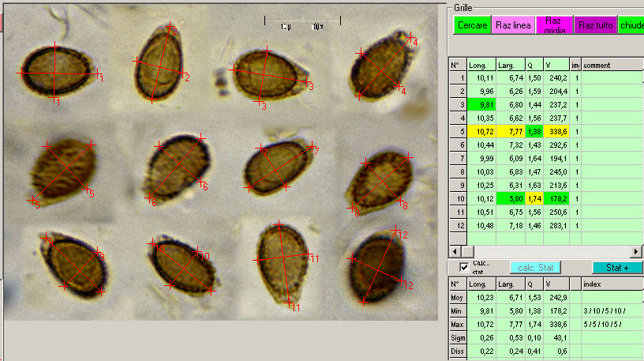Select row 5 header in measurements grid
The width and height of the screenshot is (644, 361).
(457, 131)
